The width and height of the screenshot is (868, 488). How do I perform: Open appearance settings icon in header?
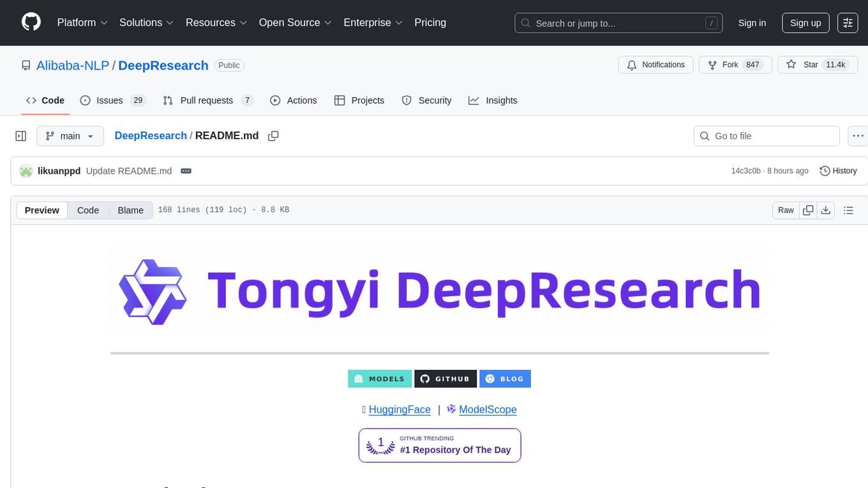pyautogui.click(x=848, y=23)
